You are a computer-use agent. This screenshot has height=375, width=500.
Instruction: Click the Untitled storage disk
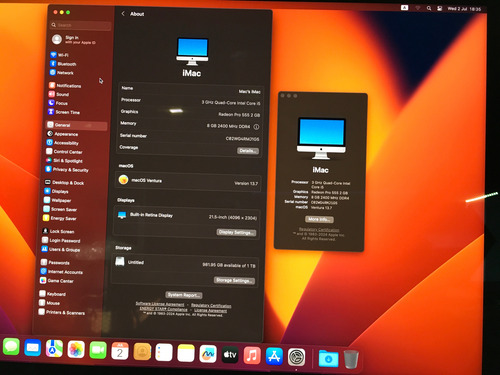[x=184, y=263]
